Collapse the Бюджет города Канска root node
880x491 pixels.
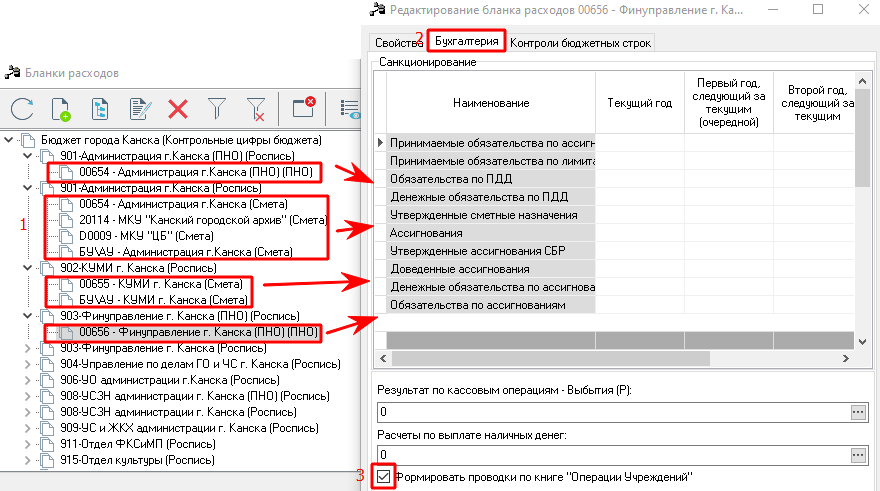8,140
